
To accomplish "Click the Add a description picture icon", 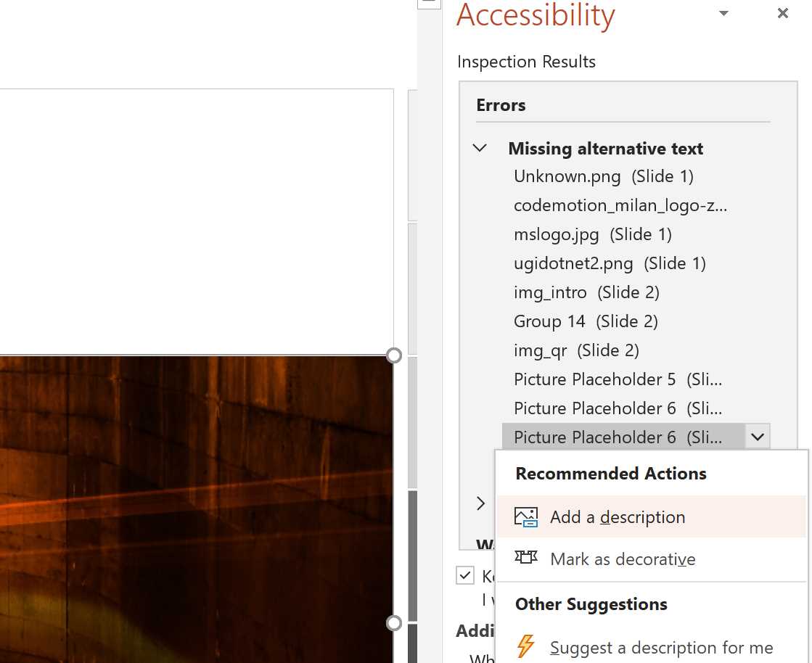I will point(525,516).
